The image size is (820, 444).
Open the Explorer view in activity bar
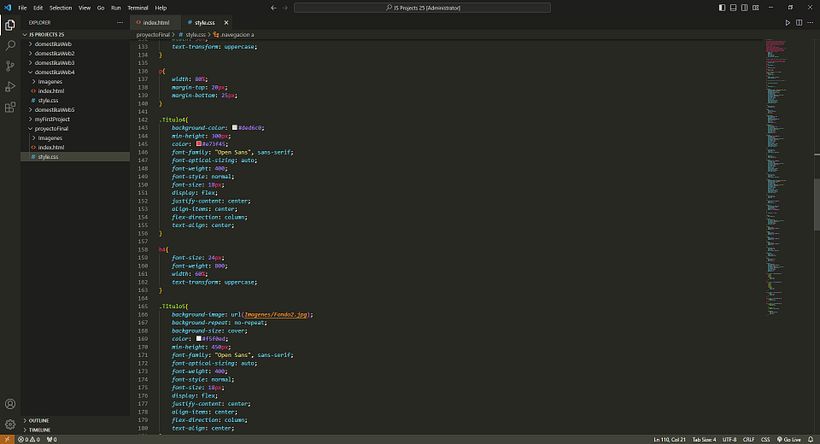tap(10, 25)
